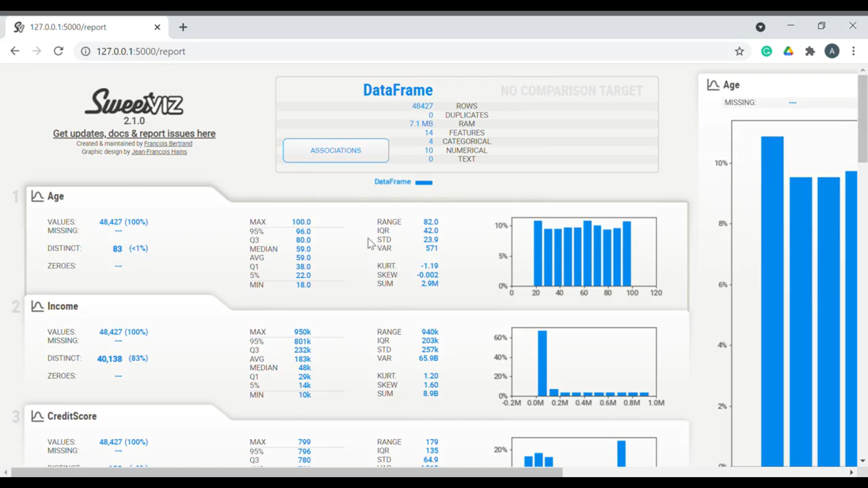Open a new browser tab
Viewport: 868px width, 488px height.
point(183,27)
